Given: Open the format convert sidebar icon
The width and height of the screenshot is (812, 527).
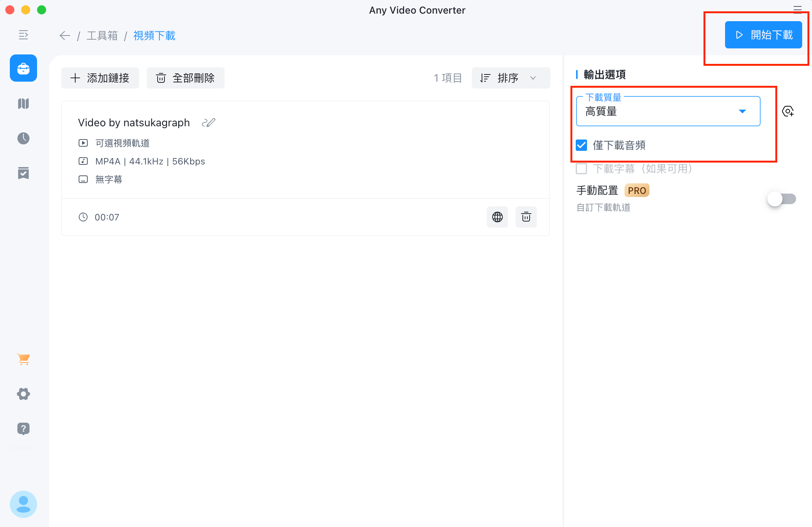Looking at the screenshot, I should click(23, 104).
